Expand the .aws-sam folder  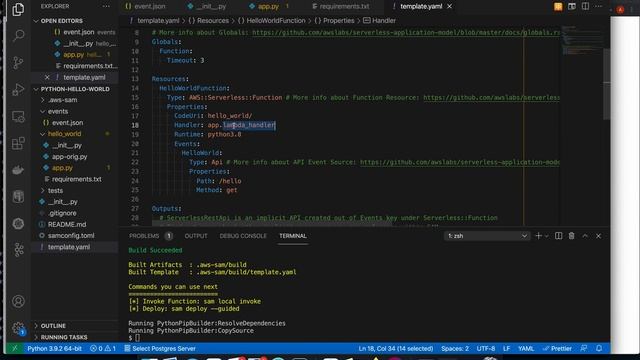coord(62,100)
